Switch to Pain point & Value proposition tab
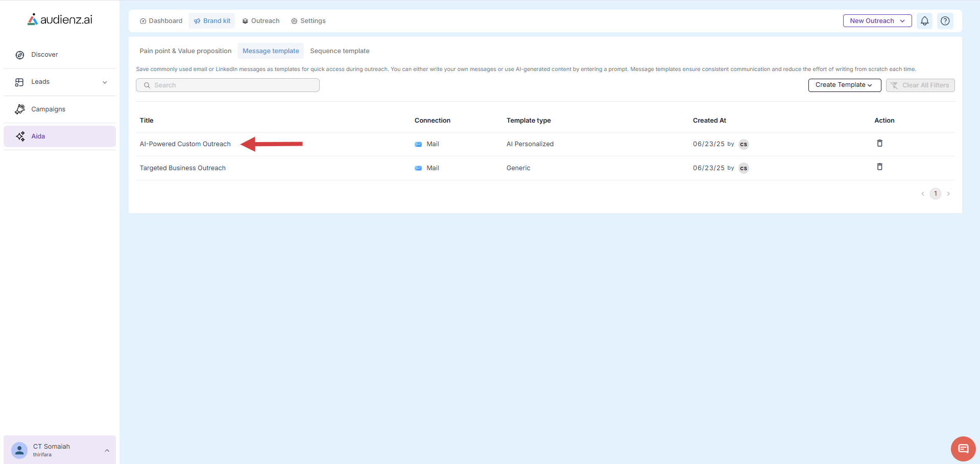This screenshot has width=980, height=464. 185,51
